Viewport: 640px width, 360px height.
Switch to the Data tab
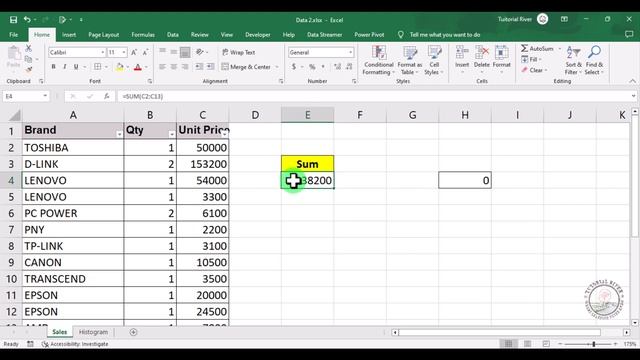[173, 35]
